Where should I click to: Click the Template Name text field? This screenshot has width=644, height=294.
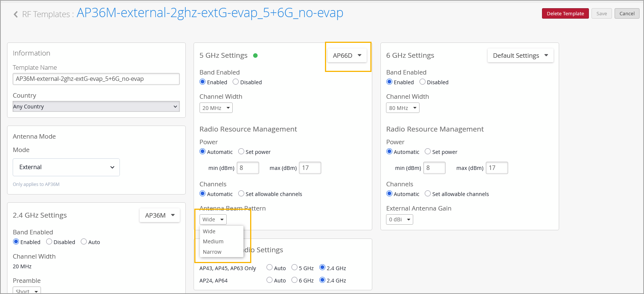96,79
